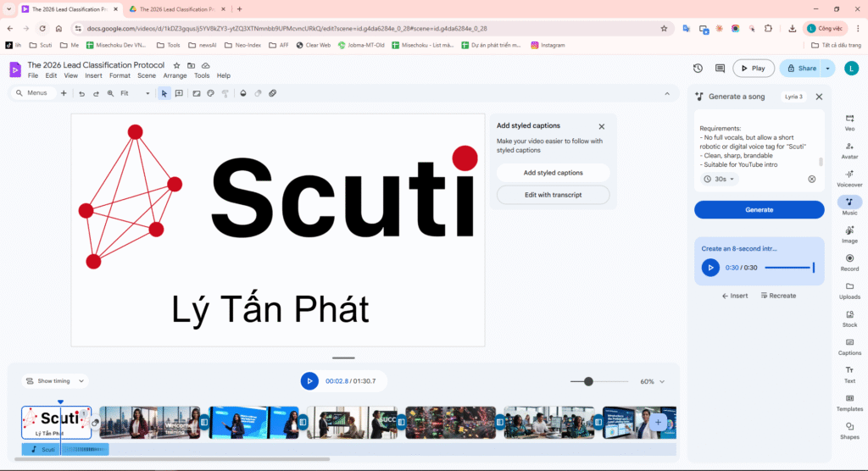This screenshot has height=471, width=868.
Task: Open the Shapes panel
Action: [x=849, y=429]
